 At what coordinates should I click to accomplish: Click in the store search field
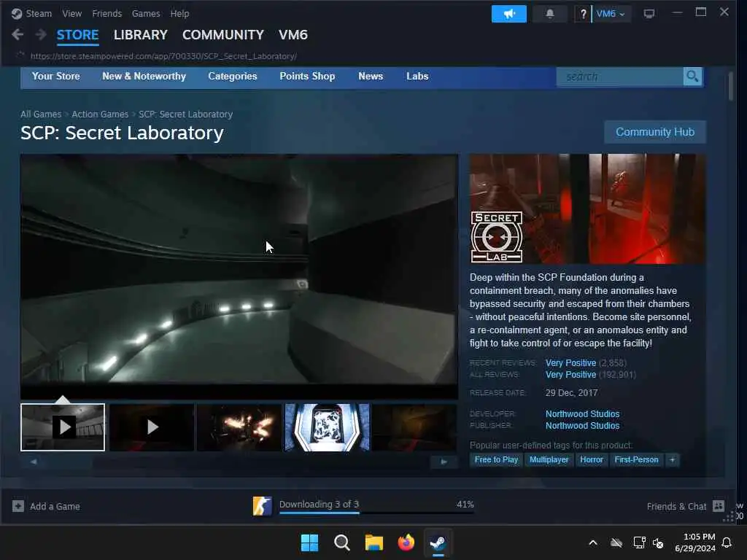coord(620,76)
